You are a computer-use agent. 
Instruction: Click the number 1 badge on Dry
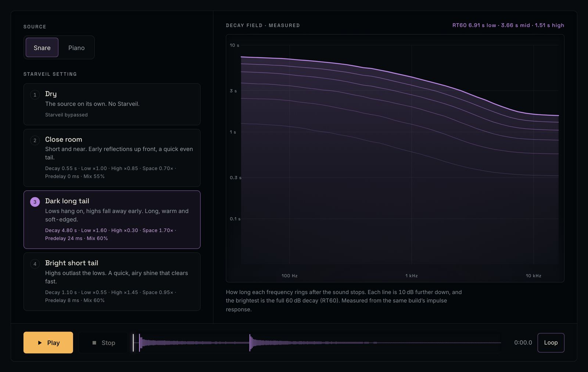pyautogui.click(x=35, y=94)
